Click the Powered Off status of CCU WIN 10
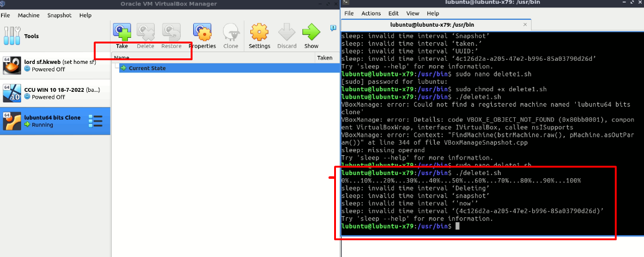644x257 pixels. click(x=44, y=97)
